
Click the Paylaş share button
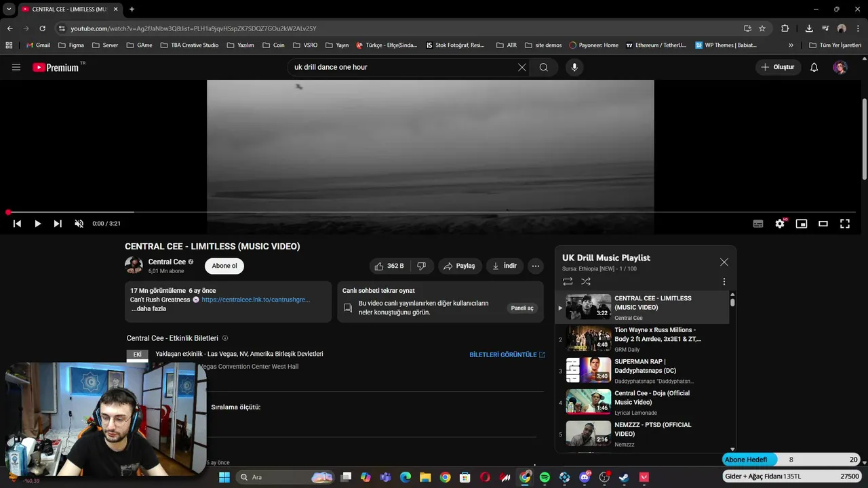pyautogui.click(x=459, y=266)
